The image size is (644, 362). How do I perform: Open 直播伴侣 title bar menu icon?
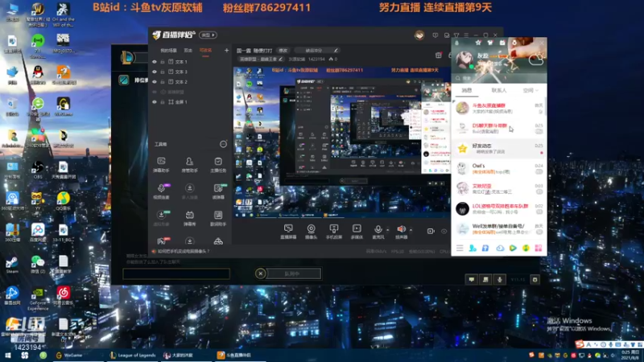[466, 35]
